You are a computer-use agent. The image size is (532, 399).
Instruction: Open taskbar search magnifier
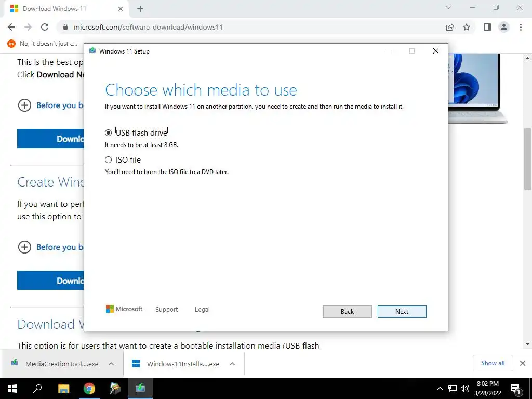pyautogui.click(x=37, y=389)
